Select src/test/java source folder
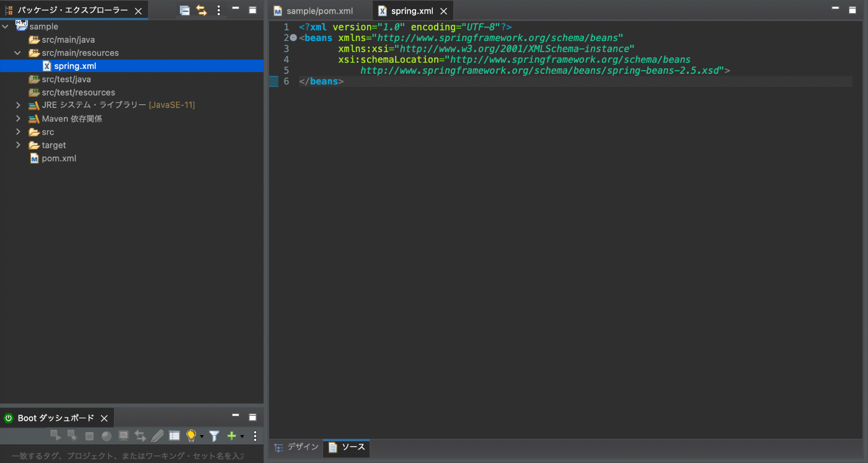This screenshot has height=463, width=868. coord(66,79)
